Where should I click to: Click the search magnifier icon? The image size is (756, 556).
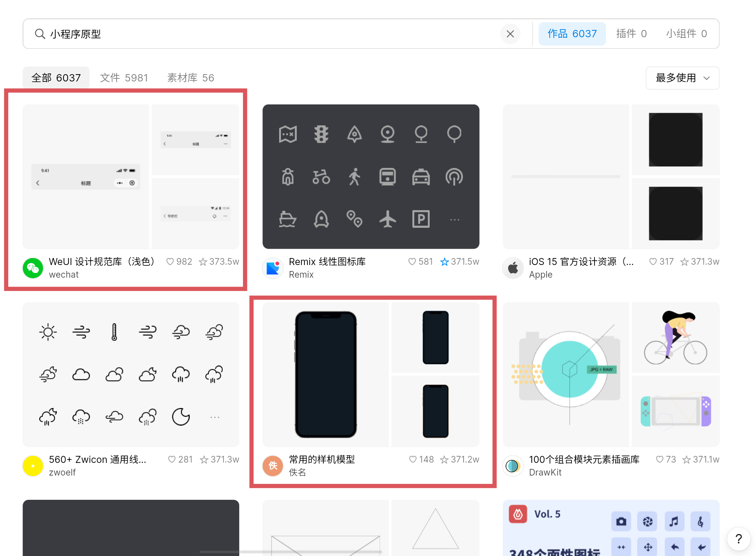[40, 34]
